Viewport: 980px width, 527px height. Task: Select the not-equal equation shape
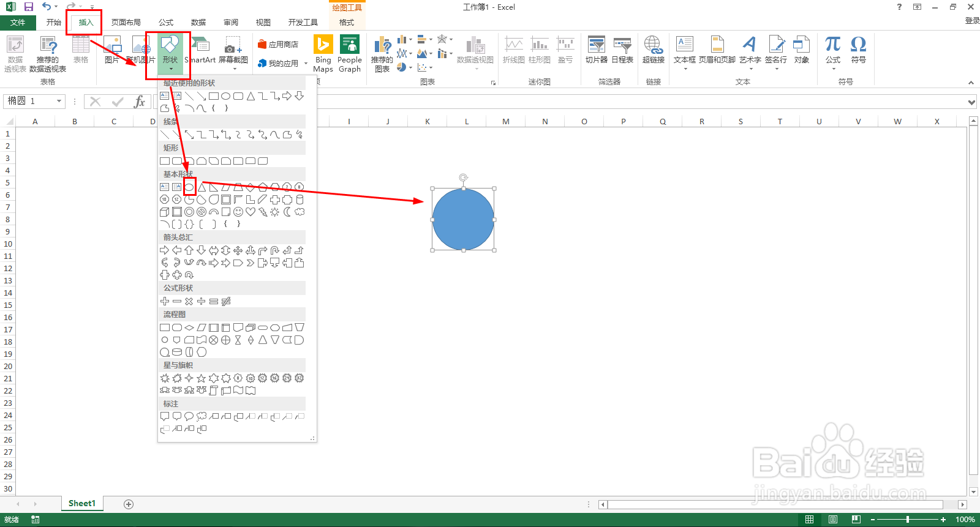tap(226, 301)
